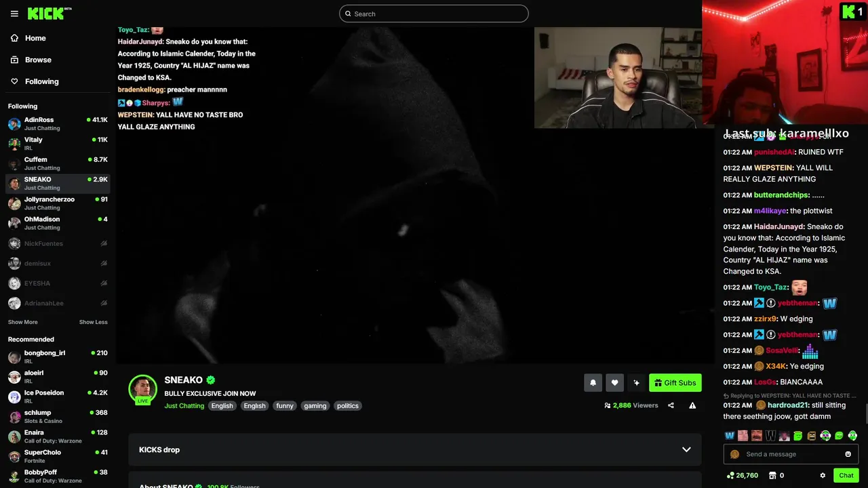Open offline NickFuentes channel
The width and height of the screenshot is (868, 488).
click(58, 243)
